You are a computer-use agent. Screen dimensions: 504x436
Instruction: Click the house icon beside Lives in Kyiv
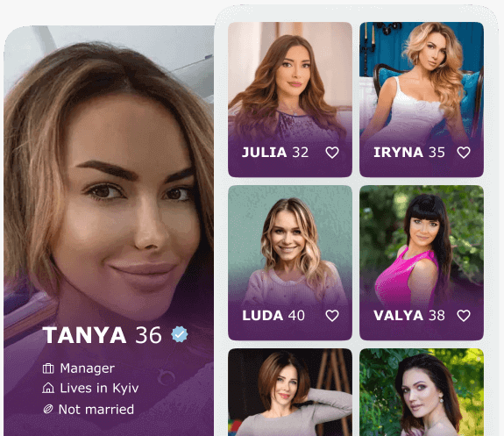[x=48, y=388]
